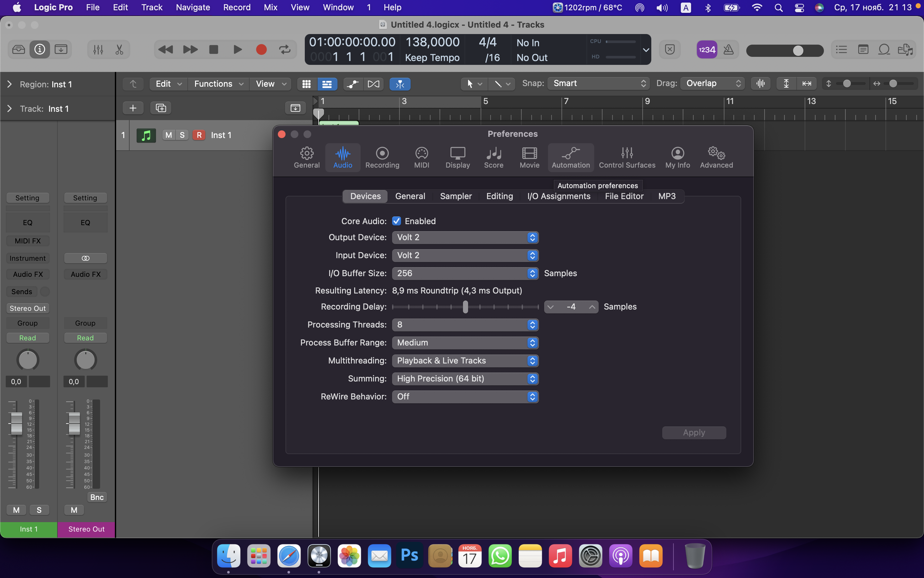Screen dimensions: 924x578
Task: Rewind the transport
Action: tap(165, 49)
